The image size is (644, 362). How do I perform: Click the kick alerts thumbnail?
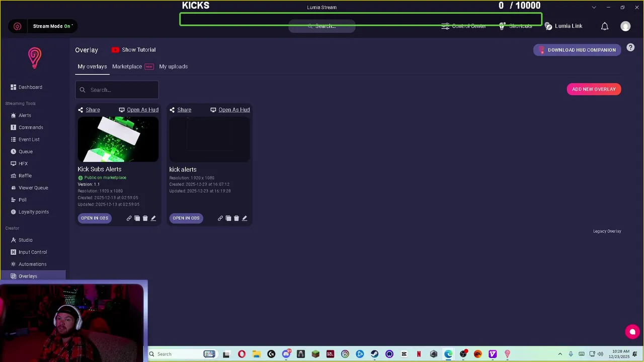(x=209, y=139)
